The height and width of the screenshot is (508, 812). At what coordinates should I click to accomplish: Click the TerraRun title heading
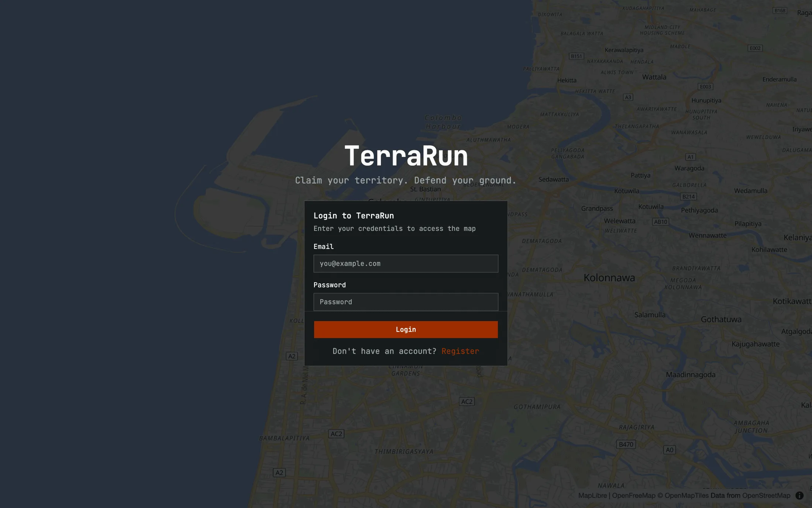click(406, 156)
